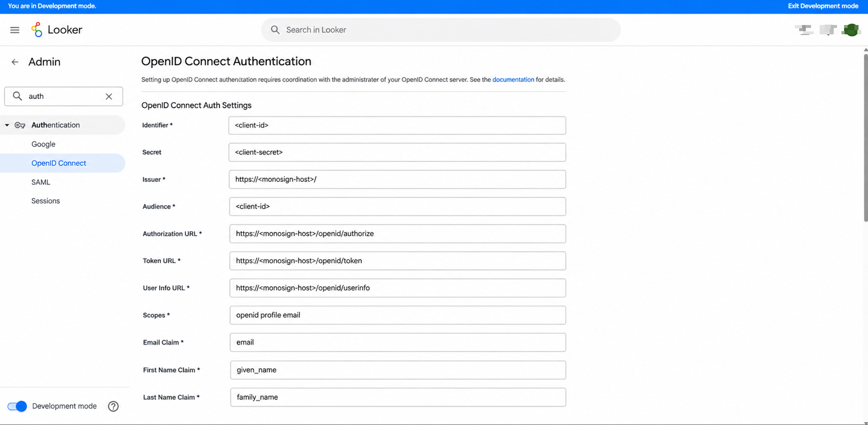Open Development mode help icon

point(113,407)
